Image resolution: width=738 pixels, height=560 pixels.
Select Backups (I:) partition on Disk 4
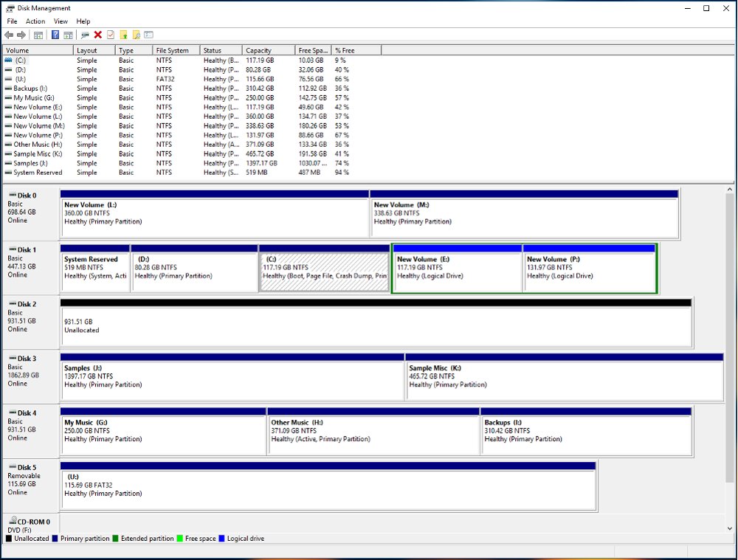[x=587, y=432]
